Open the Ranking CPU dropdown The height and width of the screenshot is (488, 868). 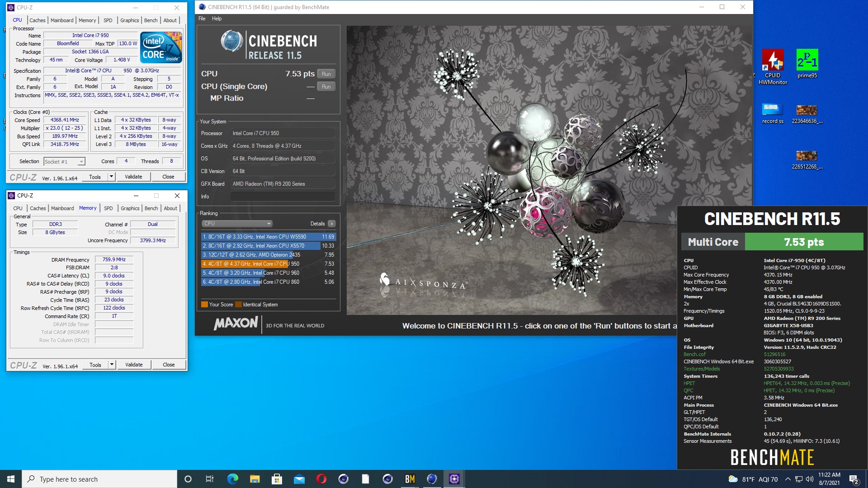237,224
